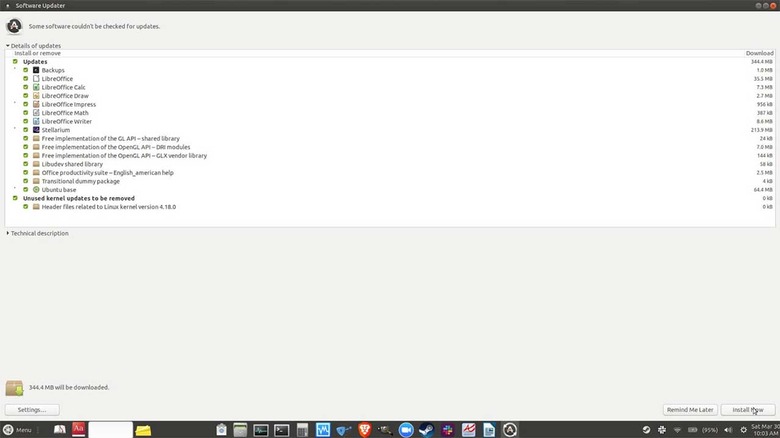
Task: Expand the LibreOffice Impress row arrow
Action: tap(15, 103)
